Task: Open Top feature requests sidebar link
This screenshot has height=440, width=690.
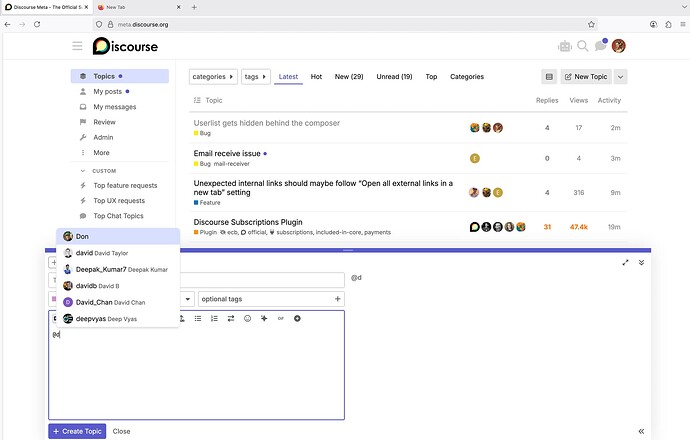Action: (120, 185)
